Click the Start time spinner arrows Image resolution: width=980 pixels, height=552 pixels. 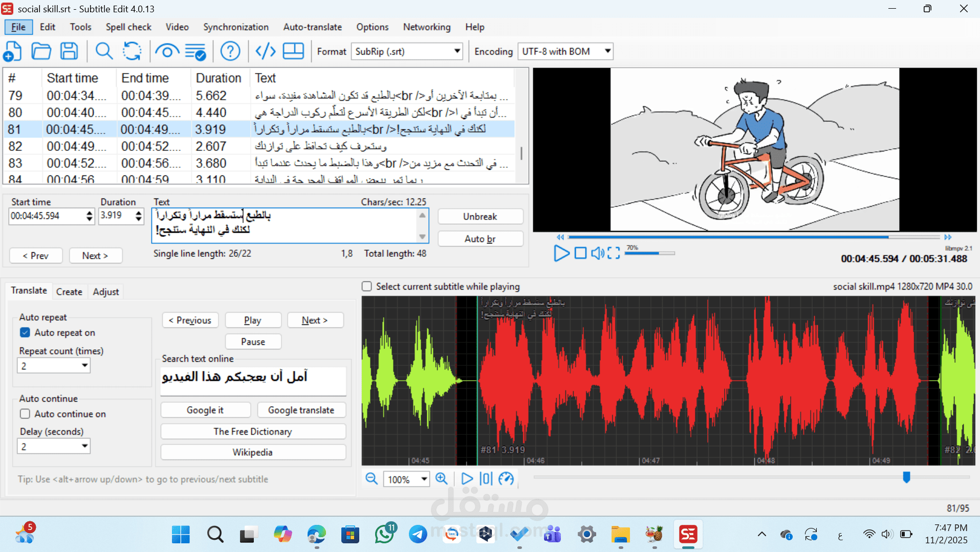90,216
